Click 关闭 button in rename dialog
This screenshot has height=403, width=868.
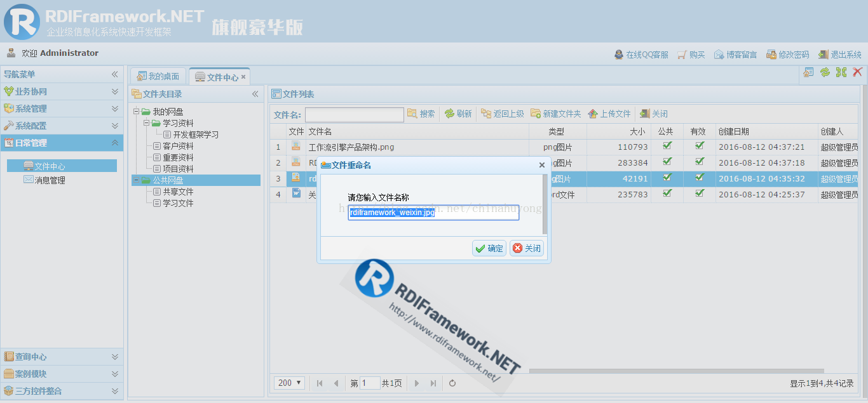[527, 248]
